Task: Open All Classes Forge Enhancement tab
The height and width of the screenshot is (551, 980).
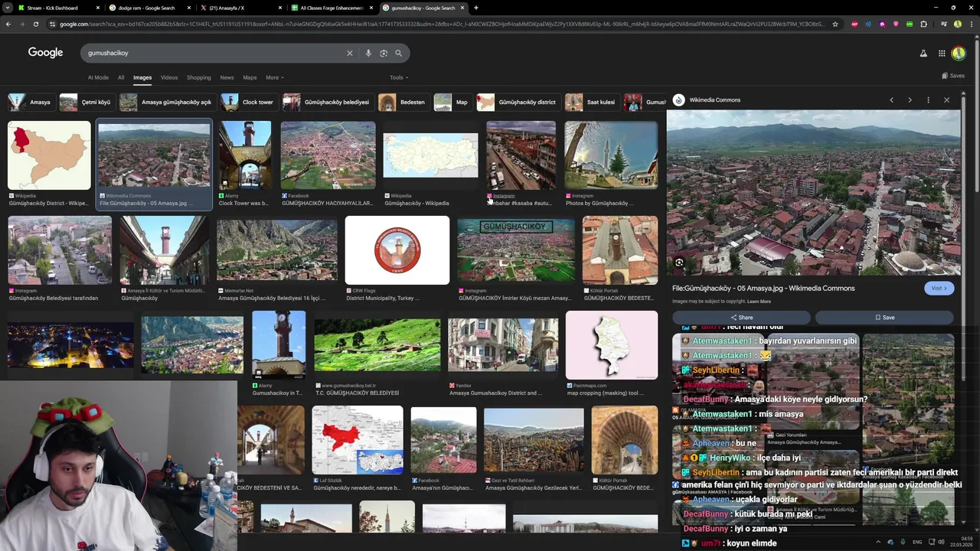Action: [x=332, y=8]
